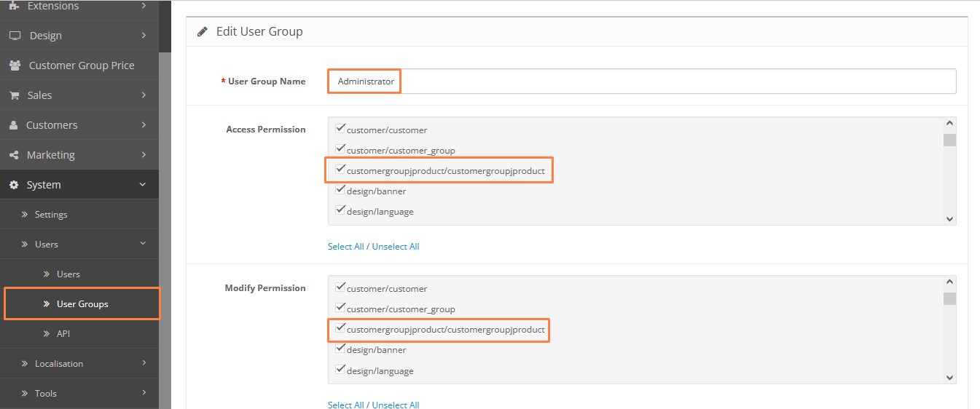Click double-arrow icon beside Tools
Viewport: 980px width, 409px height.
coord(25,394)
